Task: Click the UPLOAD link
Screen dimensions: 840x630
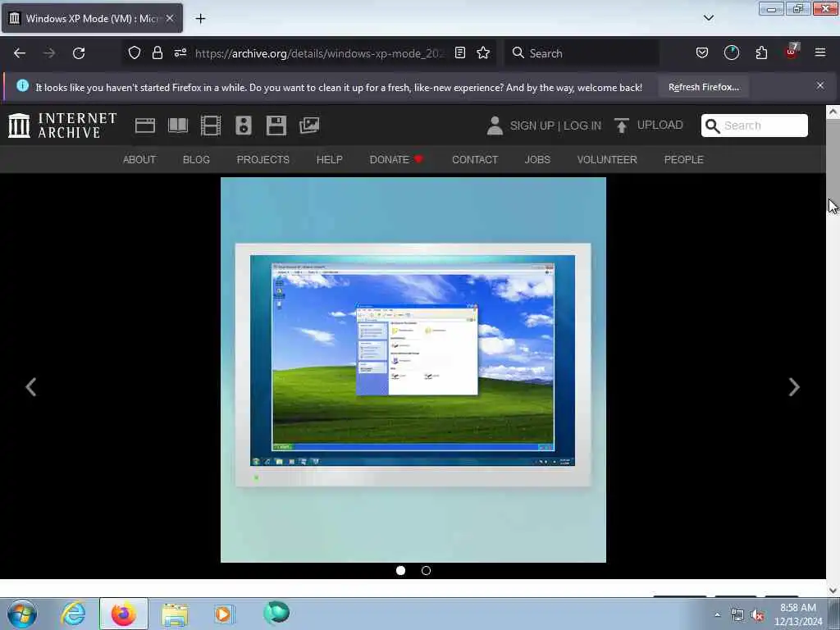Action: (x=648, y=126)
